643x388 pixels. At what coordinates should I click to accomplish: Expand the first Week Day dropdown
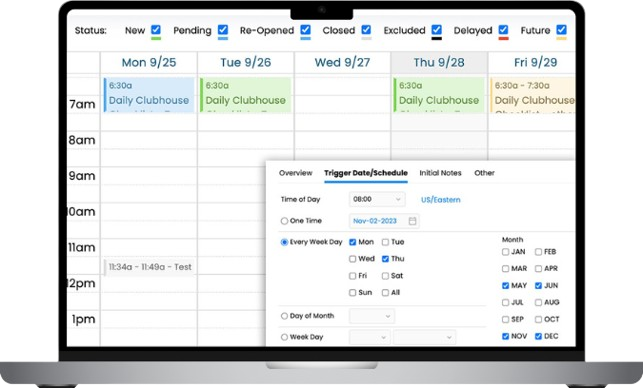coord(369,337)
